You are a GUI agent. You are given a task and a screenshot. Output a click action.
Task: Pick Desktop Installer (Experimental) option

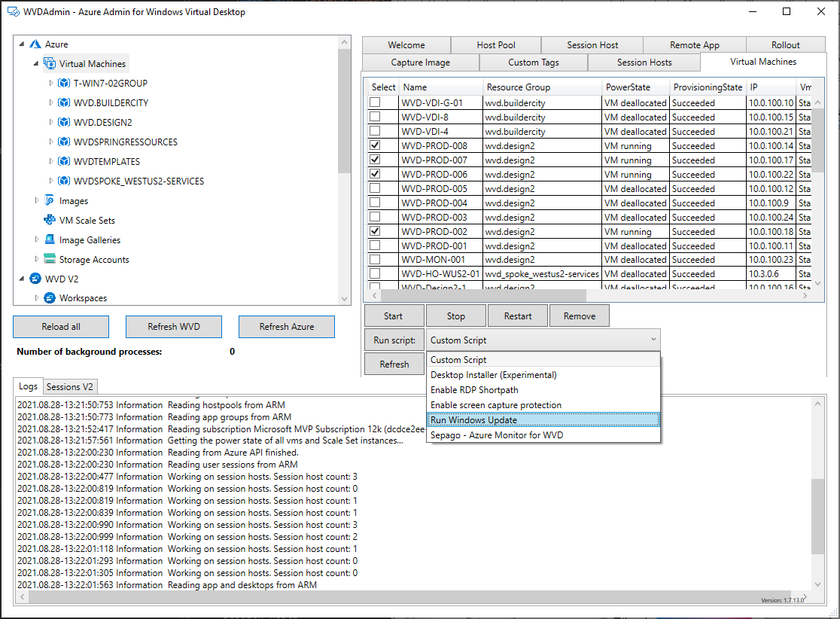543,375
